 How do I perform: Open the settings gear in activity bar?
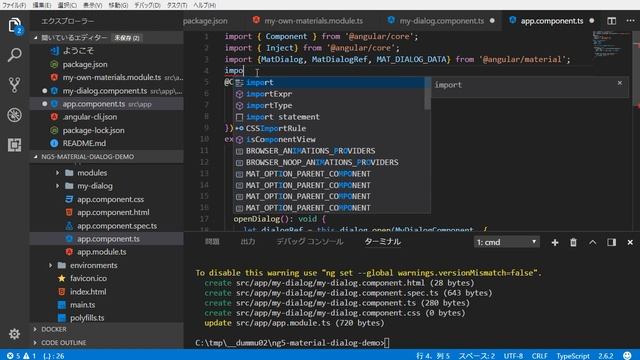14,334
